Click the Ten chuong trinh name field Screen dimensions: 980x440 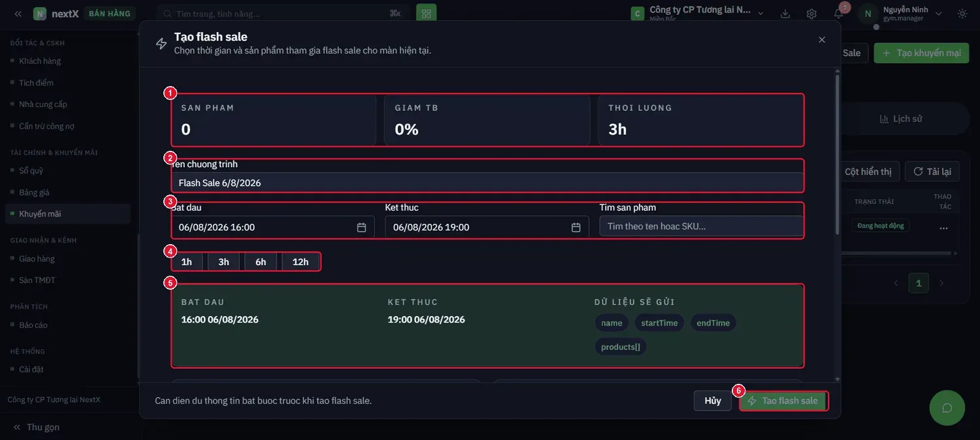(487, 183)
